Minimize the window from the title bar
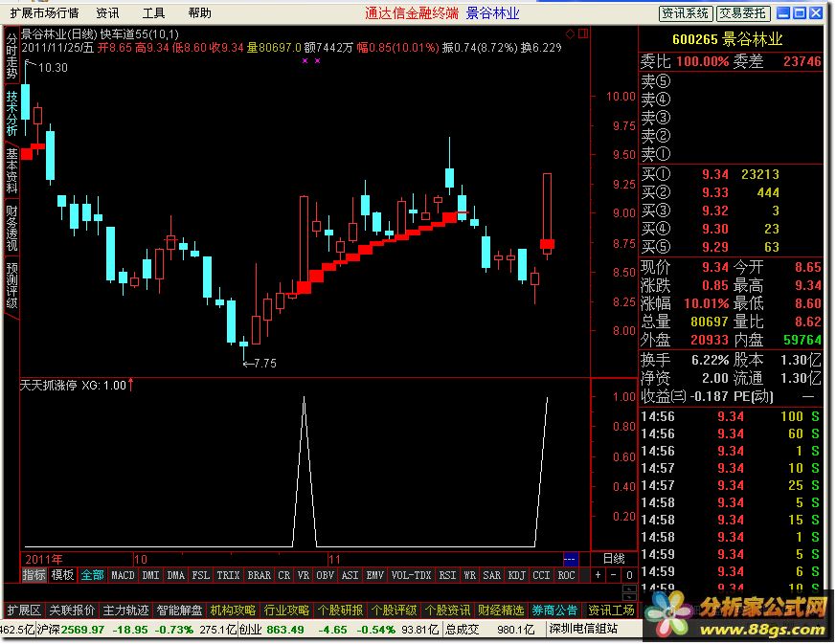 [x=783, y=13]
